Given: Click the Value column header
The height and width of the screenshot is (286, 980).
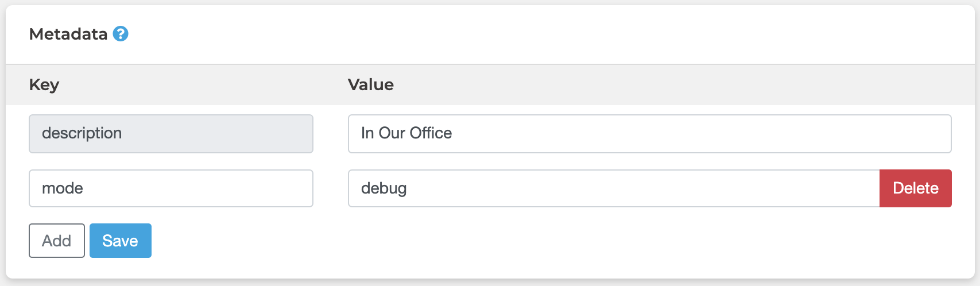Looking at the screenshot, I should (x=371, y=85).
